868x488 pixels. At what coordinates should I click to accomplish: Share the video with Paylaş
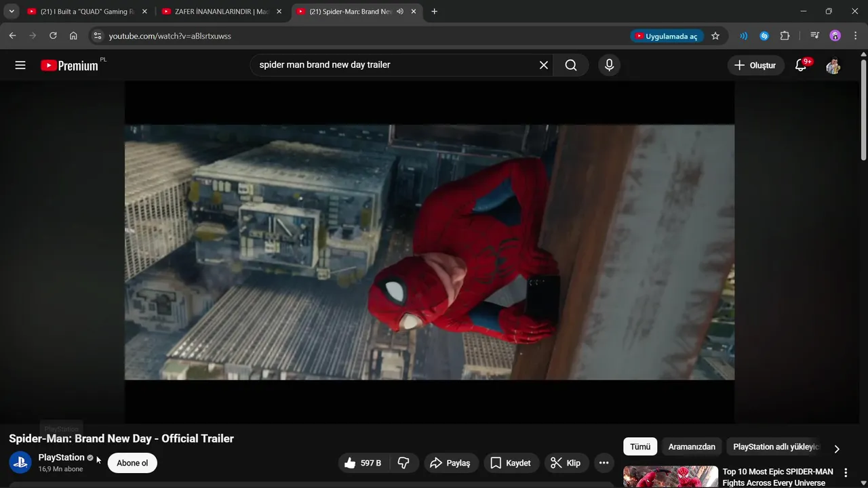[x=450, y=463]
